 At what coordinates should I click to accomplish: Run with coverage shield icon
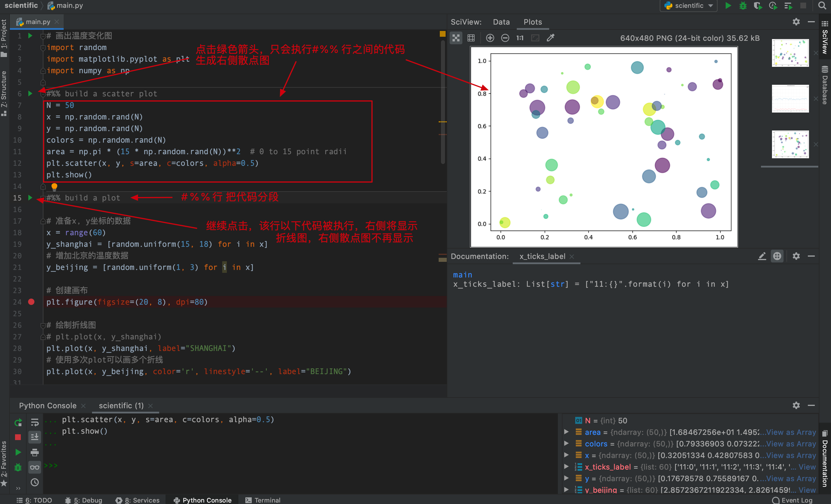pyautogui.click(x=758, y=6)
